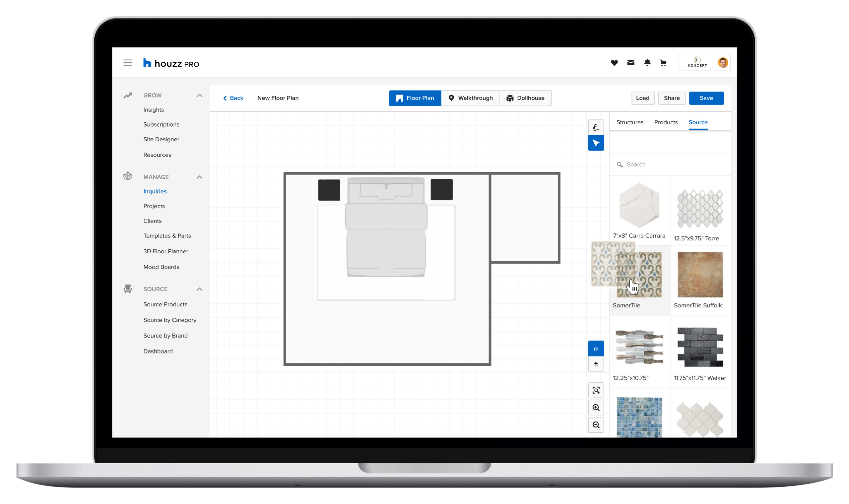
Task: Check notifications via the bell icon
Action: coord(647,62)
